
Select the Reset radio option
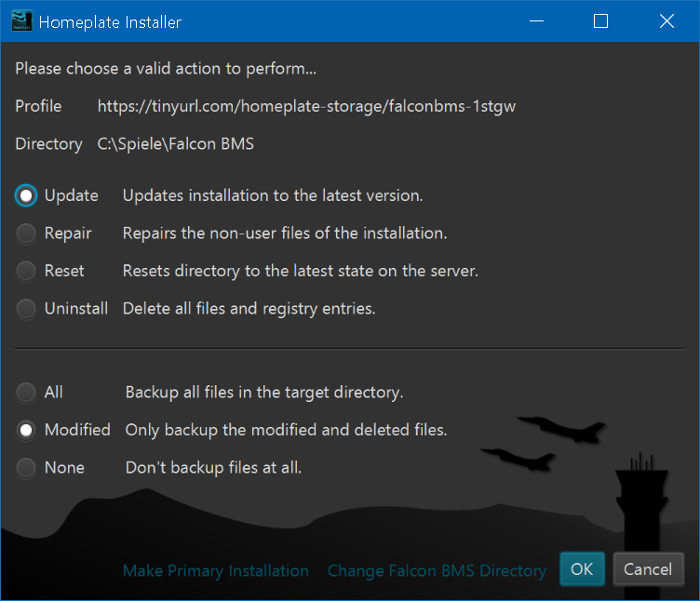tap(27, 271)
